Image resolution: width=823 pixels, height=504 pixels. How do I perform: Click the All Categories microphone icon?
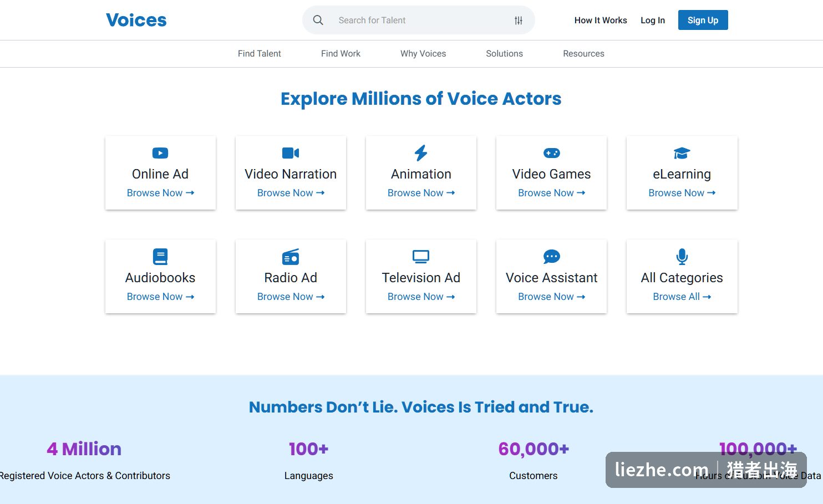click(682, 257)
